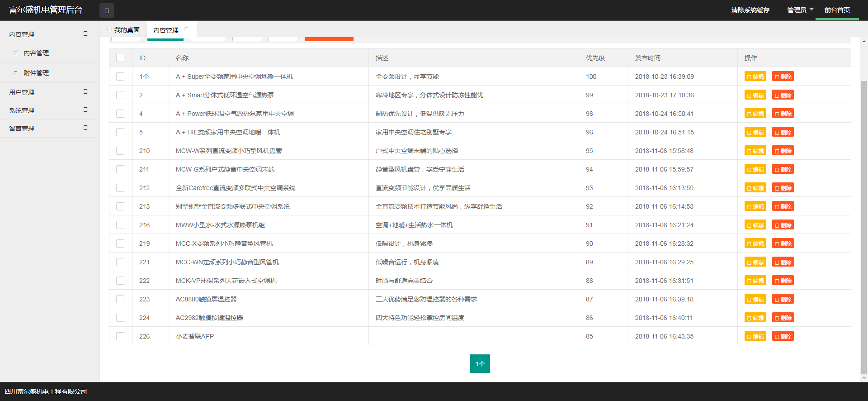Expand 用户管理 in the sidebar

click(49, 92)
